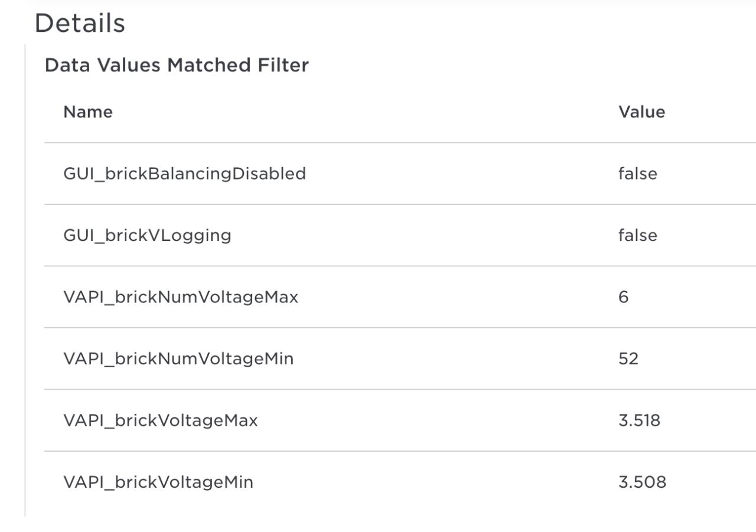The height and width of the screenshot is (532, 756).
Task: Select the GUI_brickBalancingDisabled name cell
Action: coord(184,174)
